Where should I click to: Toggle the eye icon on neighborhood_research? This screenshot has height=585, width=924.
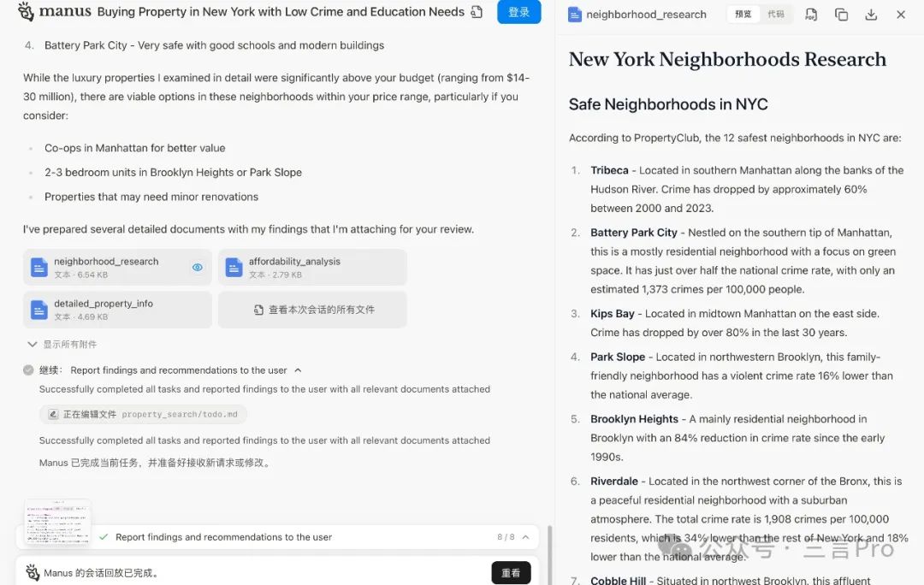198,268
